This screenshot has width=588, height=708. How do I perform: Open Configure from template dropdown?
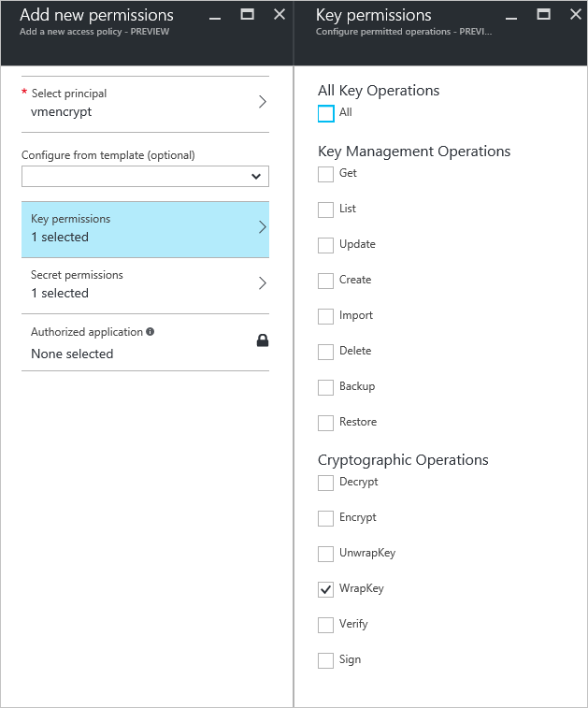tap(145, 176)
